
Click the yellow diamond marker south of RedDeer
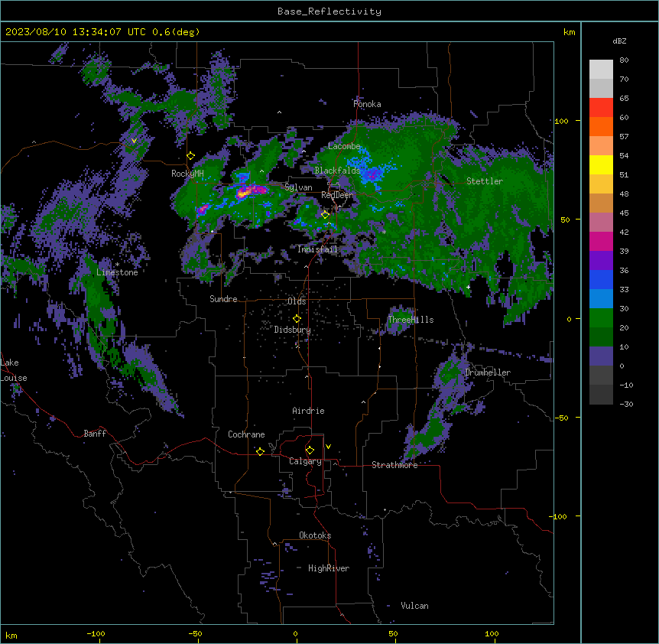326,214
